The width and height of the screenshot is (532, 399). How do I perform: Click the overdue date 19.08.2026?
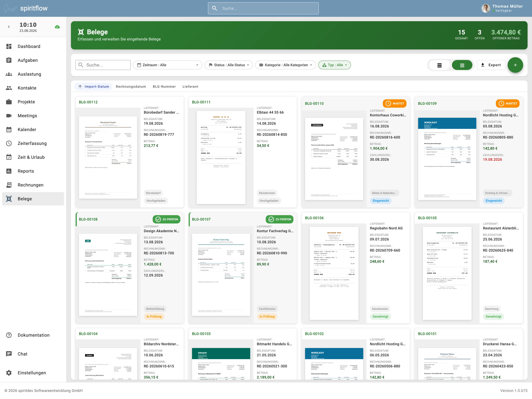(x=492, y=159)
